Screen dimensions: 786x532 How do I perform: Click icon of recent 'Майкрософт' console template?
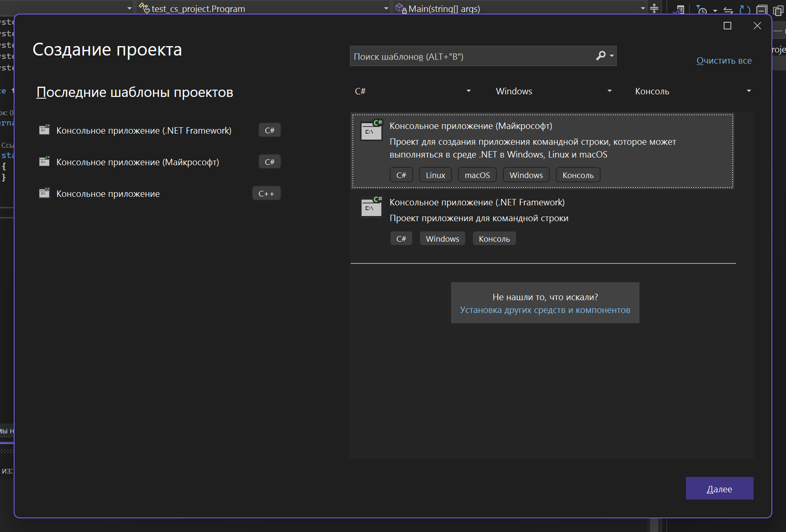44,161
